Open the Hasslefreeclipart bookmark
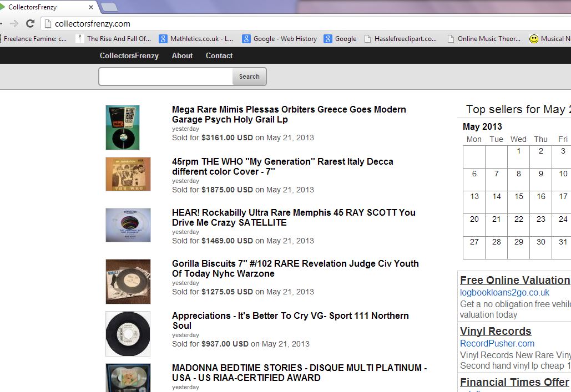 point(401,39)
